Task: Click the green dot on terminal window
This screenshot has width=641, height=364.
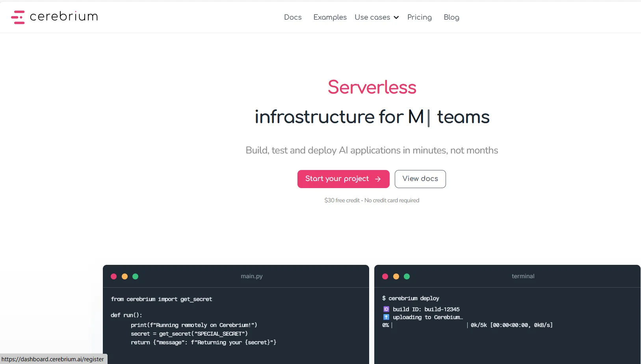Action: point(407,276)
